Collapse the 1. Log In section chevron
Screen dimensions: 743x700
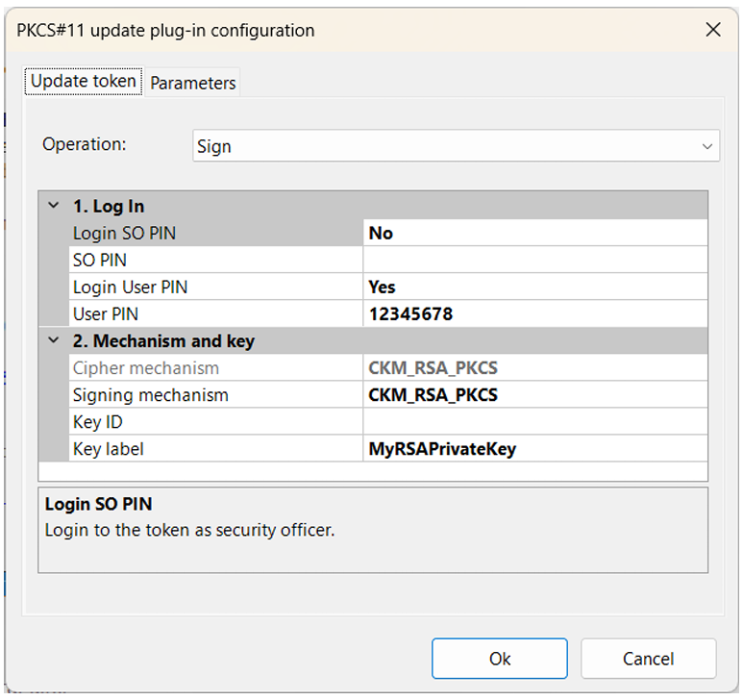pos(54,206)
